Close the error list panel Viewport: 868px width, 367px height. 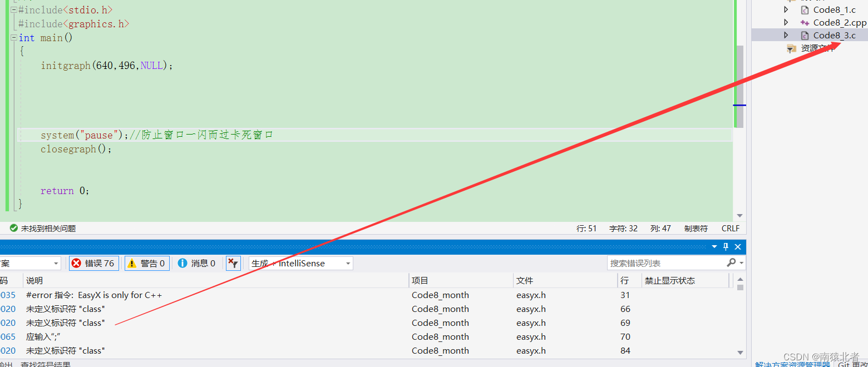click(x=738, y=246)
